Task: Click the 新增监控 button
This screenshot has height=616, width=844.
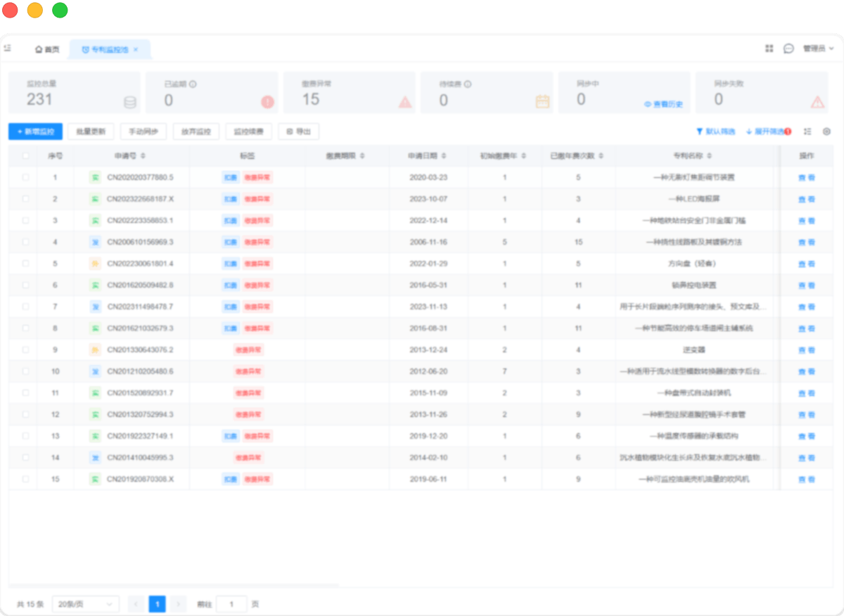Action: point(35,131)
